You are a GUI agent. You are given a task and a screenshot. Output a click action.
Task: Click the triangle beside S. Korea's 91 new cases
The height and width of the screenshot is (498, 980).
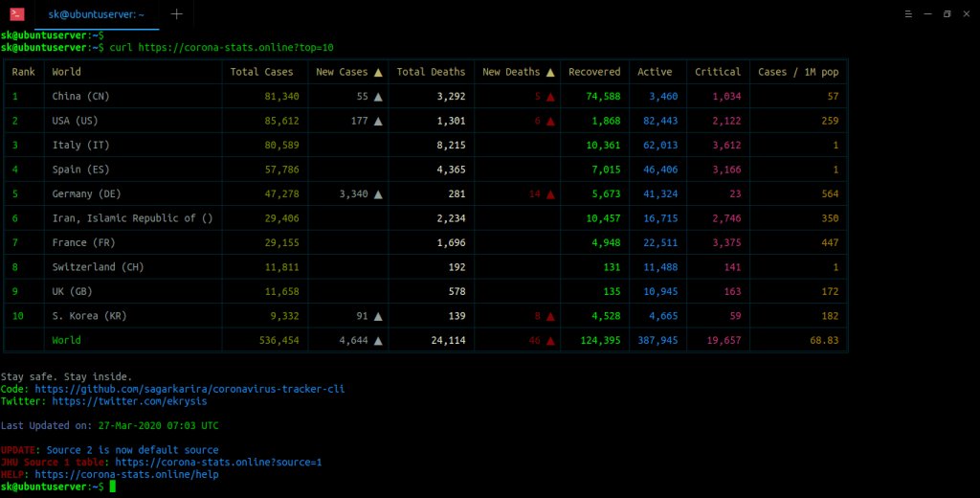tap(378, 316)
